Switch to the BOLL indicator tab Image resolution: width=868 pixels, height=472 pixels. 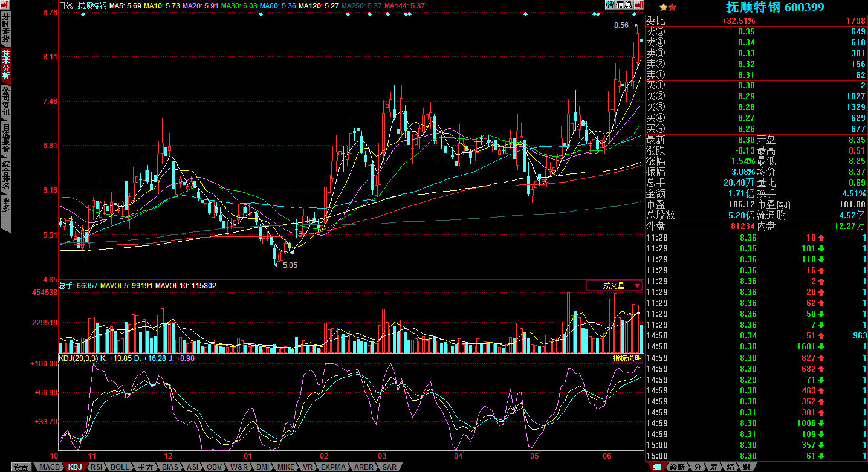[x=120, y=467]
